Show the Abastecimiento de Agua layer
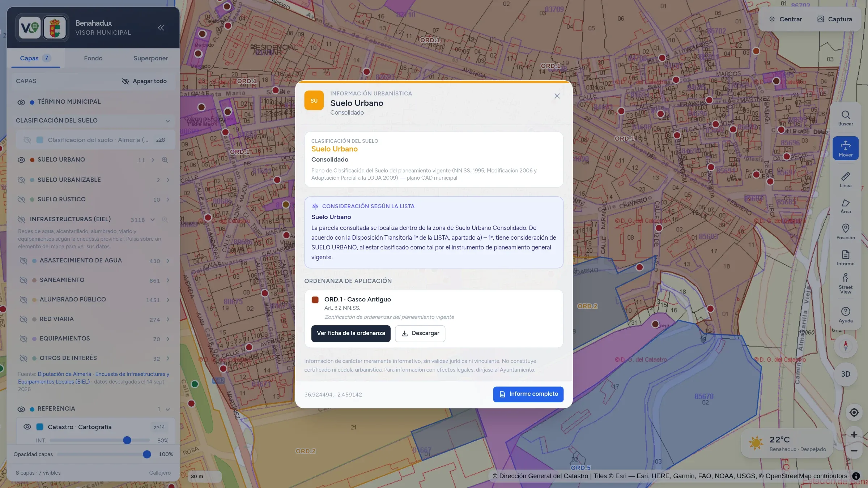This screenshot has width=868, height=488. click(x=24, y=261)
